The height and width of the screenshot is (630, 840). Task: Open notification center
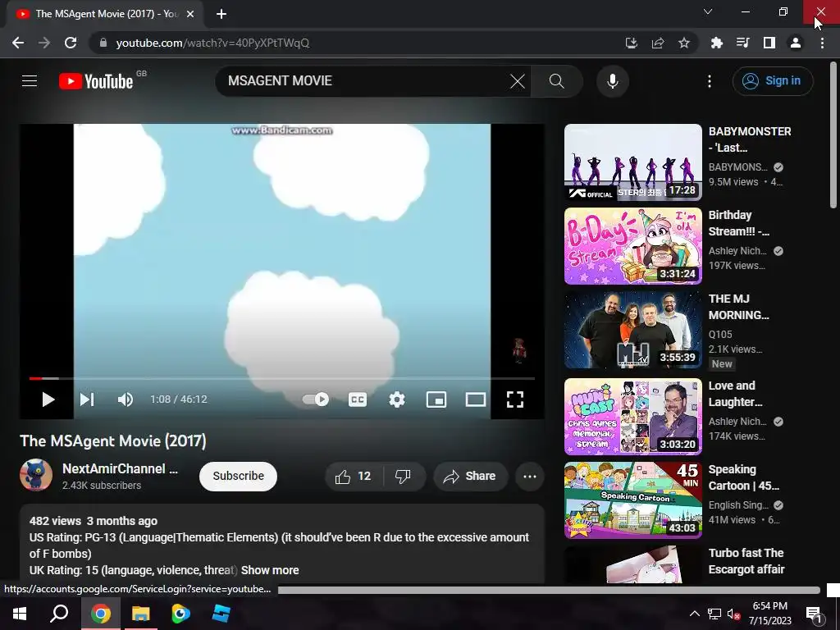pyautogui.click(x=814, y=614)
